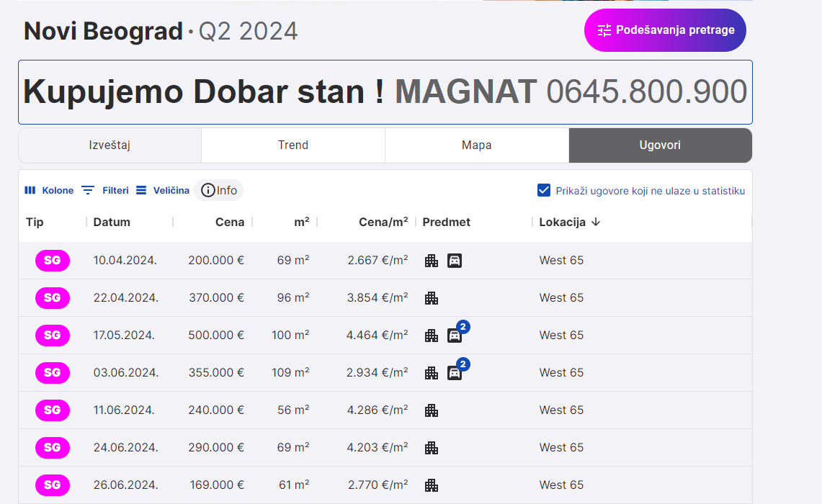Open the Izveštaj tab
822x504 pixels.
point(110,145)
